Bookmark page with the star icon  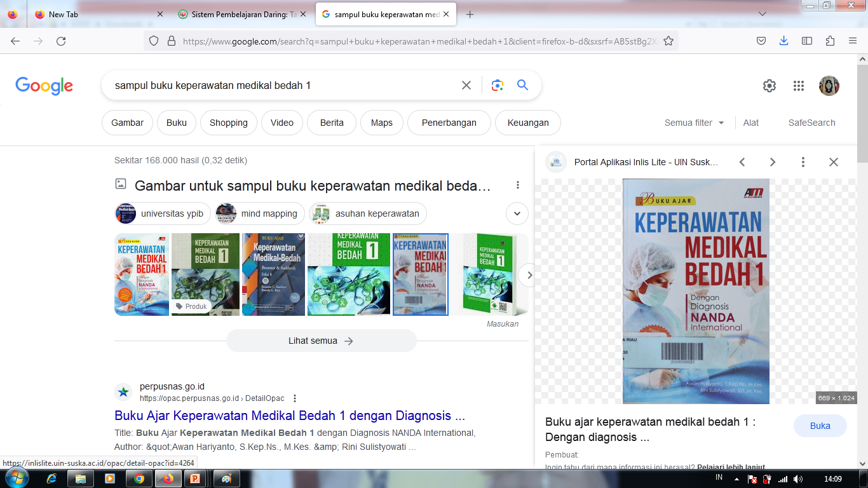click(668, 41)
